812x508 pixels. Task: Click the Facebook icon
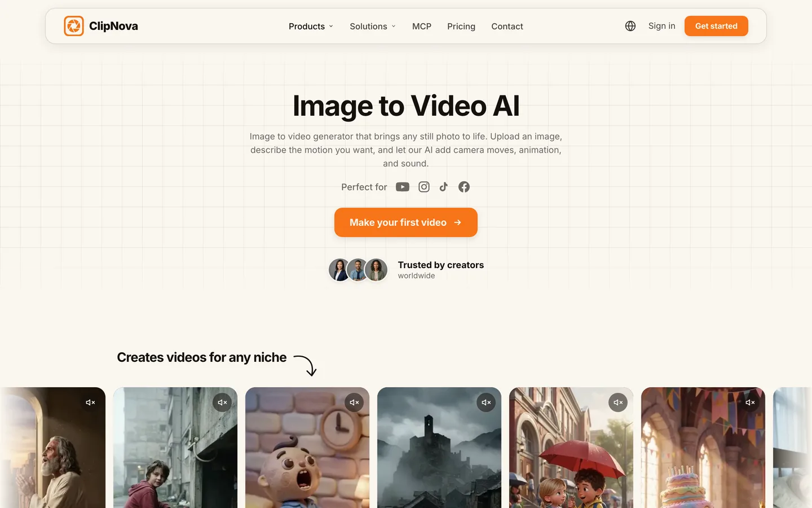click(x=464, y=187)
